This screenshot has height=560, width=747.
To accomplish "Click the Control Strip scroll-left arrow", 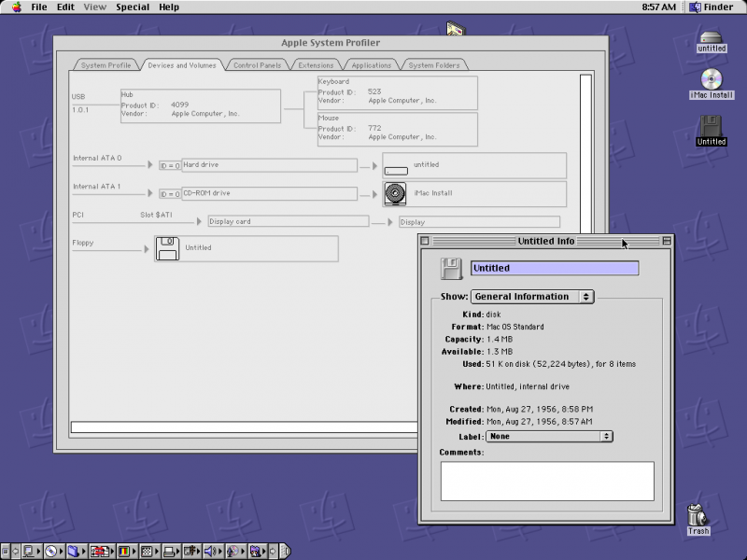I will 15,552.
